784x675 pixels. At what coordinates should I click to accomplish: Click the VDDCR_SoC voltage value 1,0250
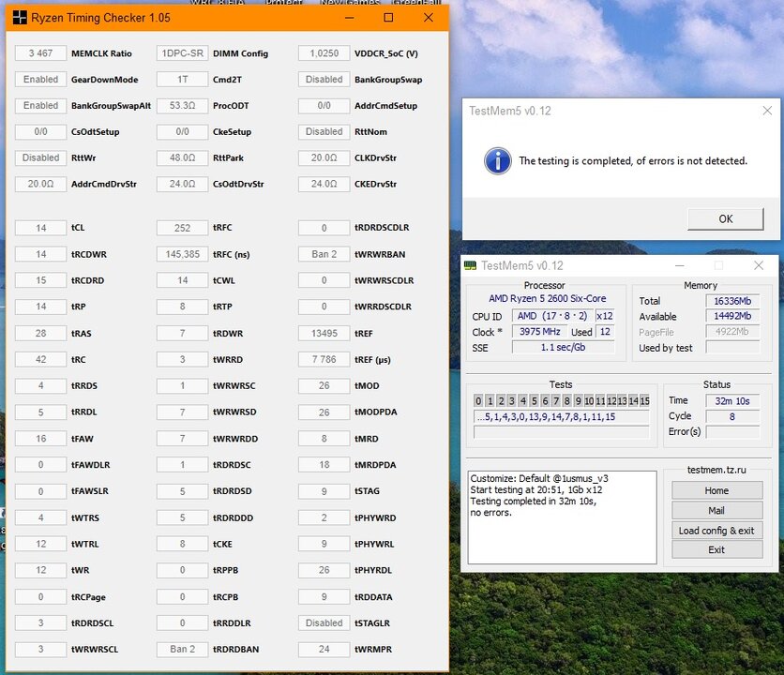click(324, 53)
